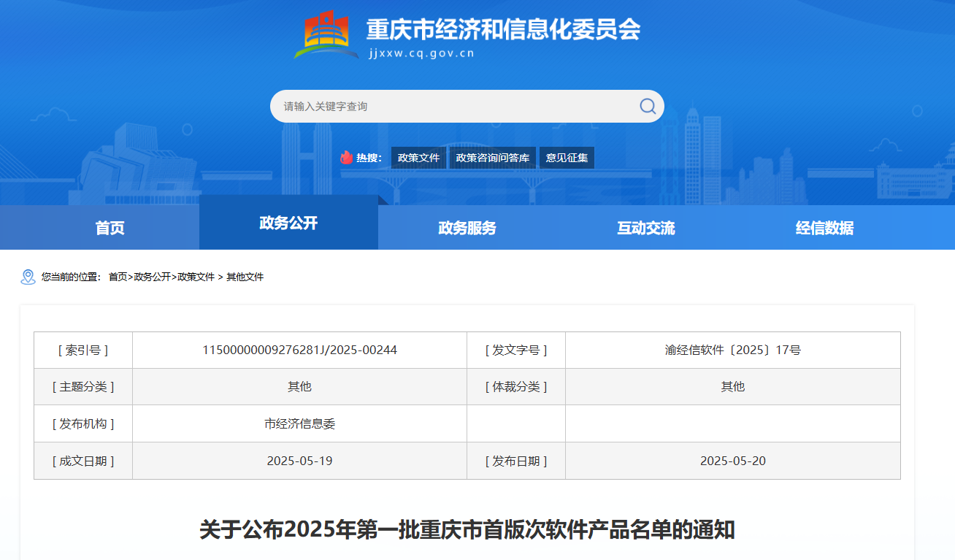Click the magnifying glass search icon
Image resolution: width=955 pixels, height=560 pixels.
(647, 107)
